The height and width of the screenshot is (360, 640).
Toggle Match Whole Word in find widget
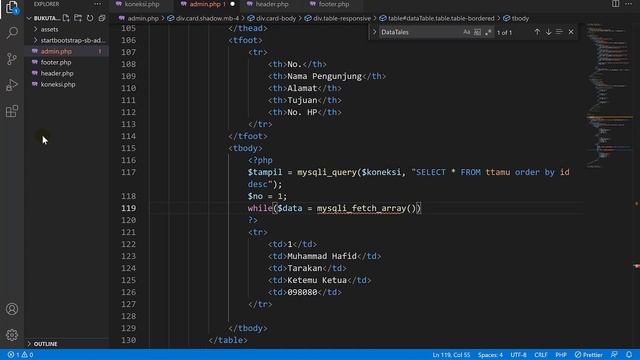coord(477,32)
